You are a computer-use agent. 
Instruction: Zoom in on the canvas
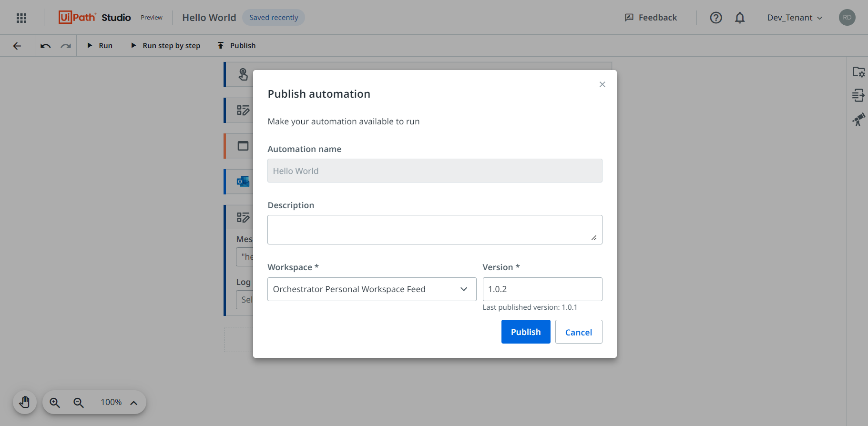click(55, 403)
